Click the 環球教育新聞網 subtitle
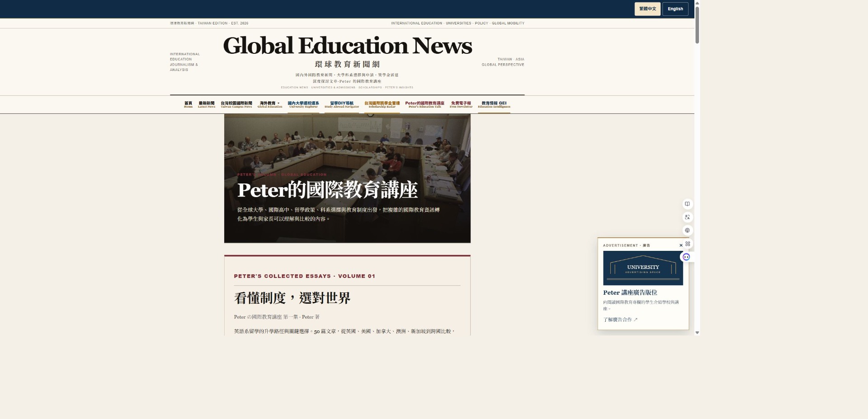Screen dimensions: 868x419 347,64
